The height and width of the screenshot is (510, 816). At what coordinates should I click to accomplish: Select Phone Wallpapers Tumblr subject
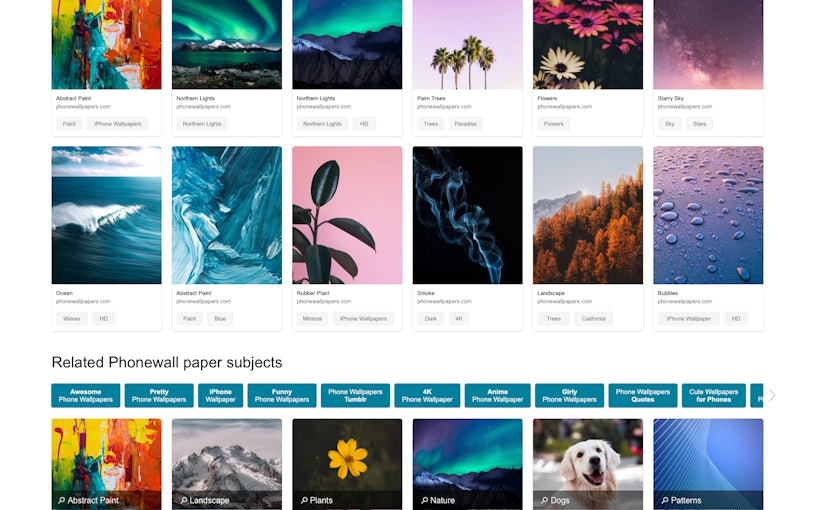355,396
